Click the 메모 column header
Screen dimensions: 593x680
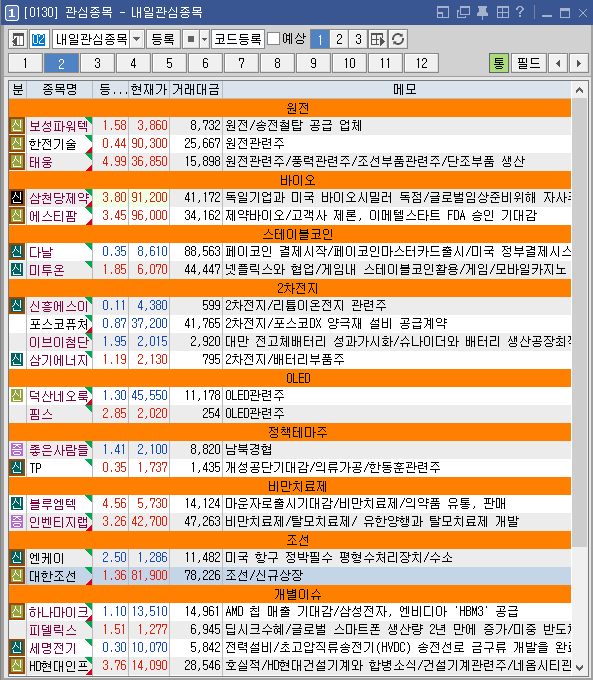click(404, 90)
